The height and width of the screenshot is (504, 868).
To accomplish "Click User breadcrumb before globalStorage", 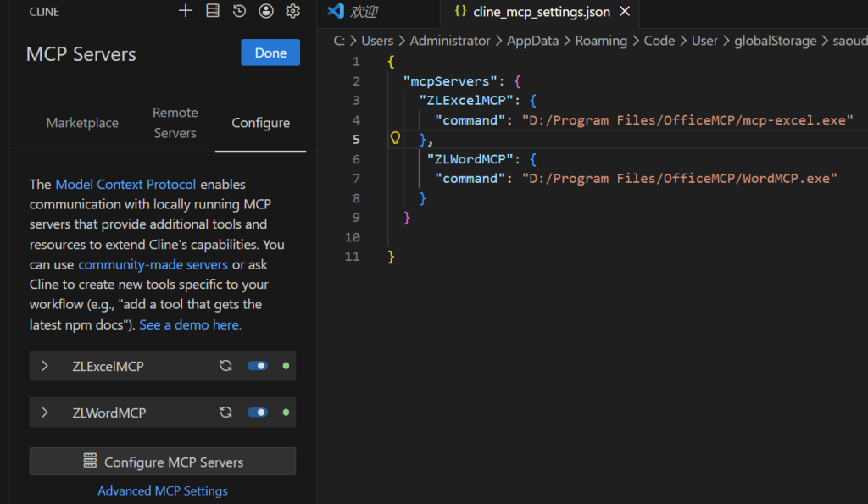I will [x=704, y=41].
